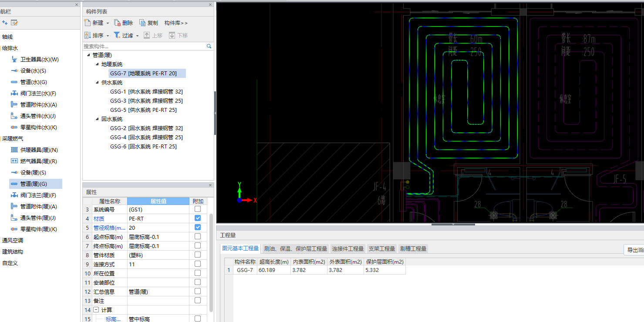Toggle 附加 checkbox for 终点标高
644x322 pixels.
198,245
